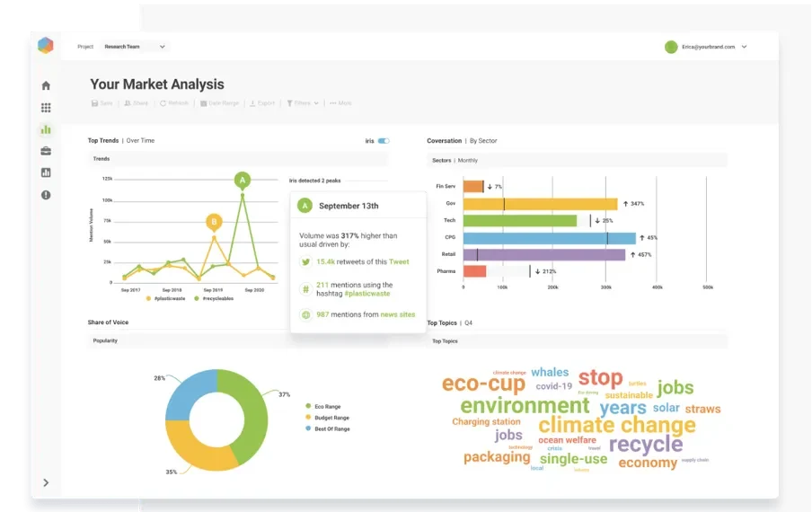Click the yellow Gov bar
The width and height of the screenshot is (812, 512).
(540, 204)
